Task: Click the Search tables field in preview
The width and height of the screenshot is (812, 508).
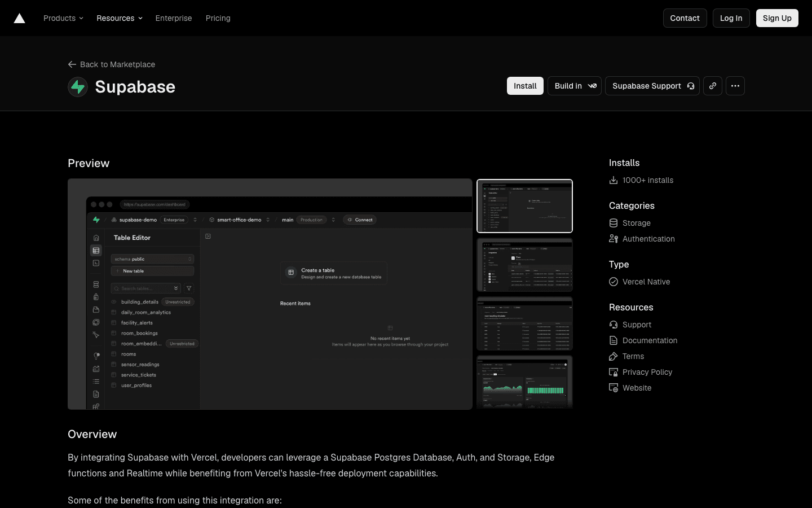Action: coord(145,288)
